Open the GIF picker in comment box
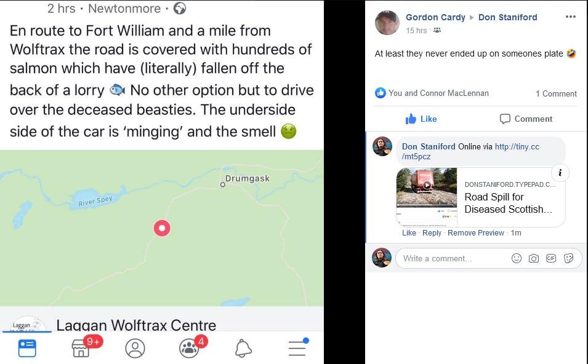The image size is (588, 364). coord(551,258)
